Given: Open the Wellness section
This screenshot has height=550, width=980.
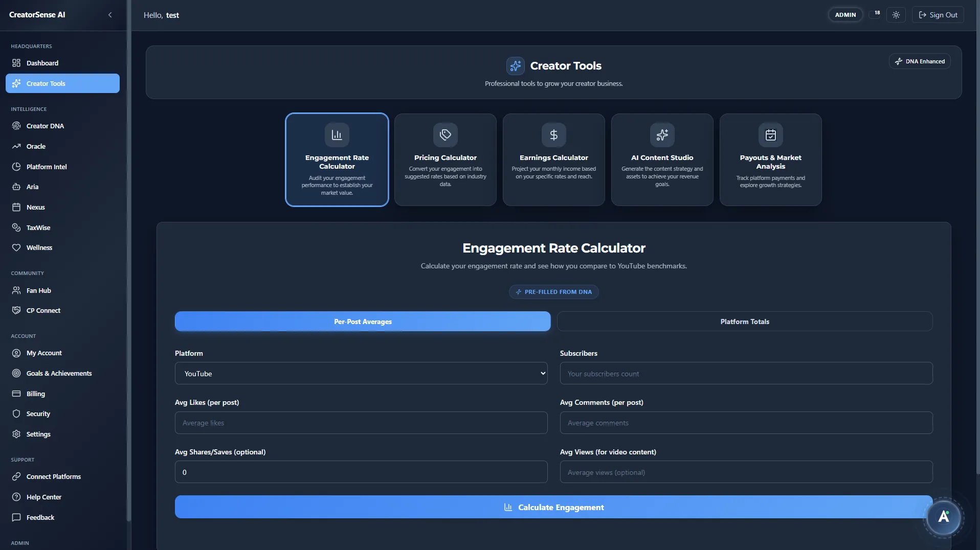Looking at the screenshot, I should coord(38,247).
